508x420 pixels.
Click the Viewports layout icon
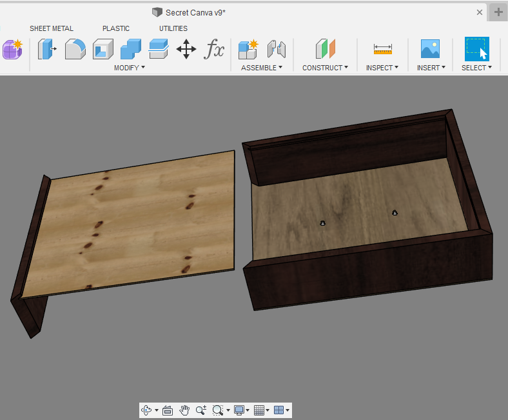278,410
